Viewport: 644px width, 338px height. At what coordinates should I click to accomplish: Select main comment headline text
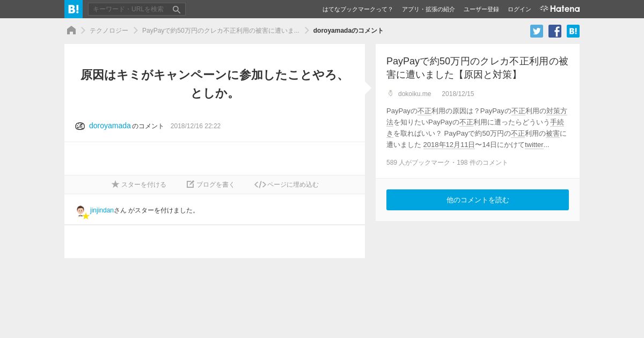coord(215,84)
